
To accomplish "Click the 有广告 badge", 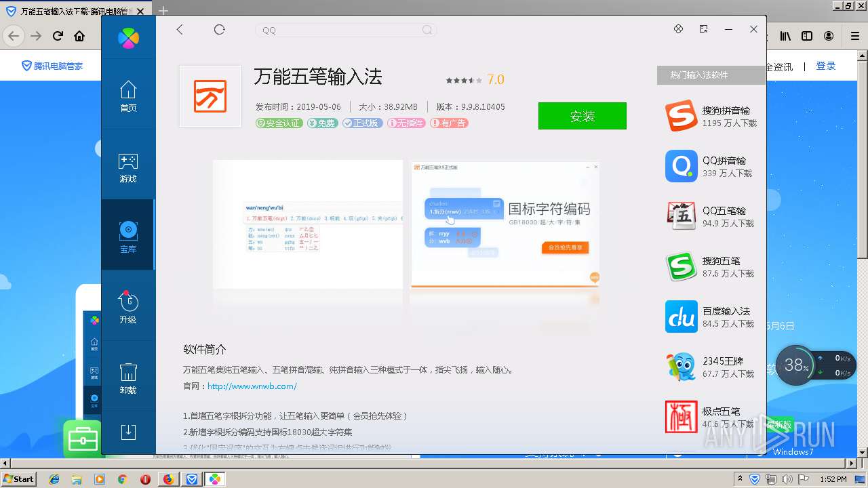I will click(449, 123).
